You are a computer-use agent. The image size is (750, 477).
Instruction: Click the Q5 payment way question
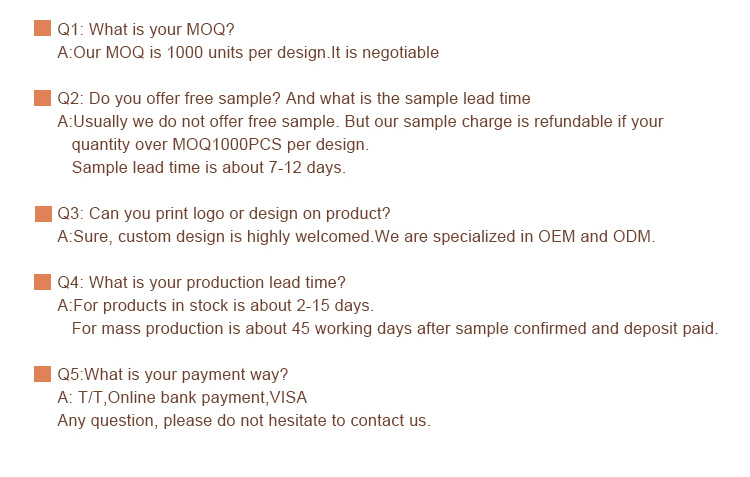(x=173, y=375)
